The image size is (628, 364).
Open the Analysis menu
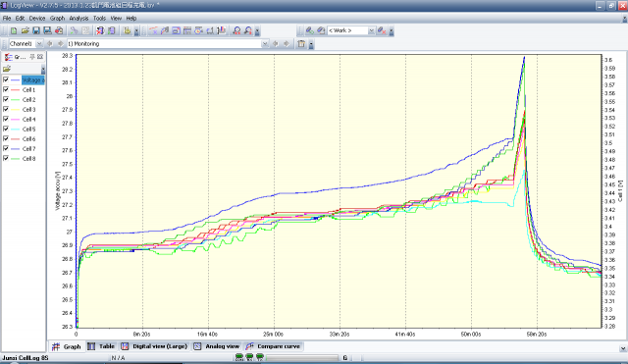pyautogui.click(x=78, y=19)
